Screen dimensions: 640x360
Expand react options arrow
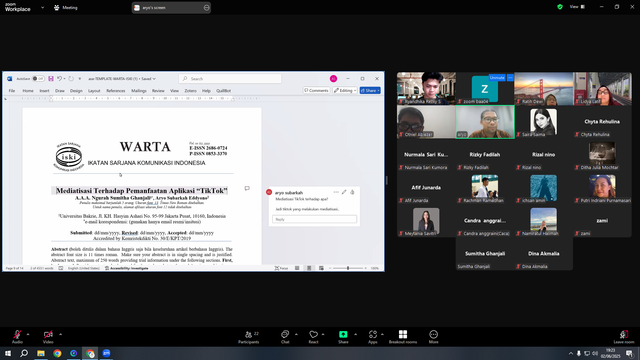tap(323, 334)
